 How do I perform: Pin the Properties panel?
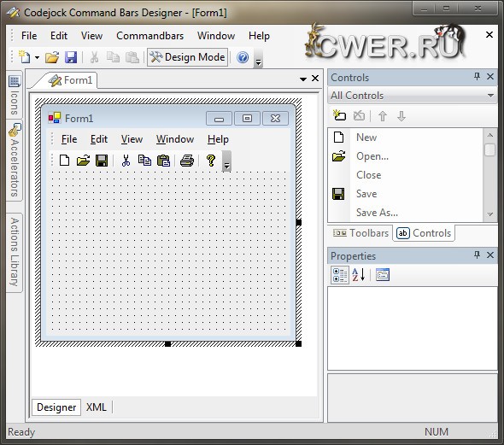[x=477, y=255]
